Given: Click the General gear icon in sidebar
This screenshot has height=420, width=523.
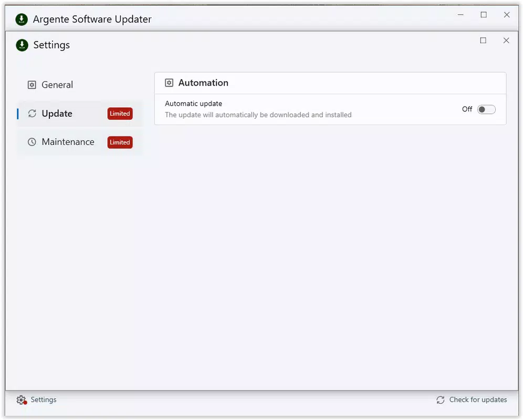Looking at the screenshot, I should pyautogui.click(x=32, y=85).
